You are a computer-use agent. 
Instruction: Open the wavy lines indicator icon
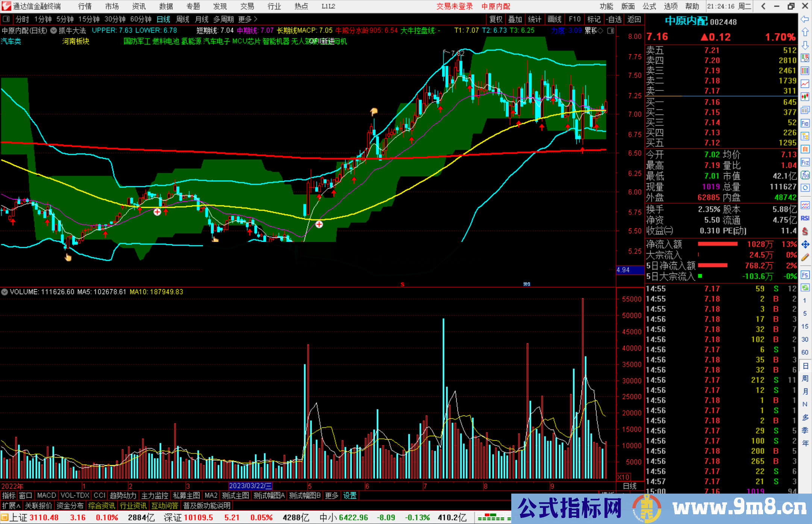coord(805,205)
